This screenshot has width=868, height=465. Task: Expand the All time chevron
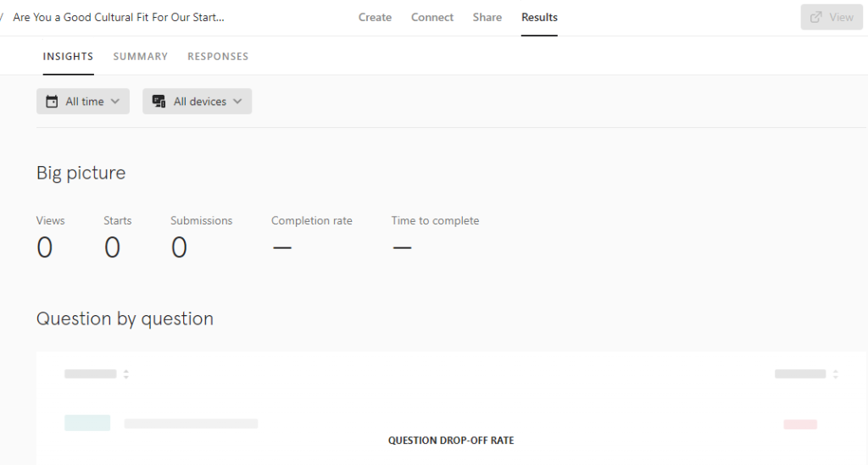pyautogui.click(x=115, y=101)
